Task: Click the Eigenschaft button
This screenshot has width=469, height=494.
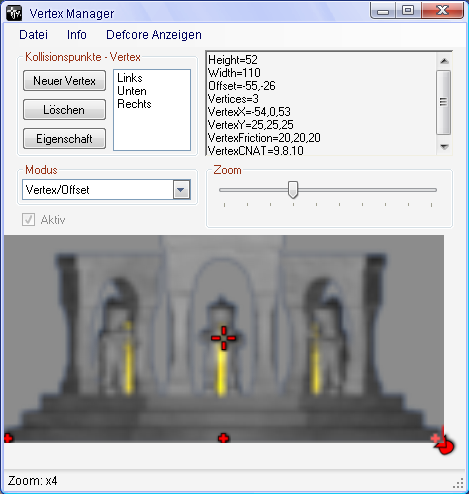Action: (64, 139)
